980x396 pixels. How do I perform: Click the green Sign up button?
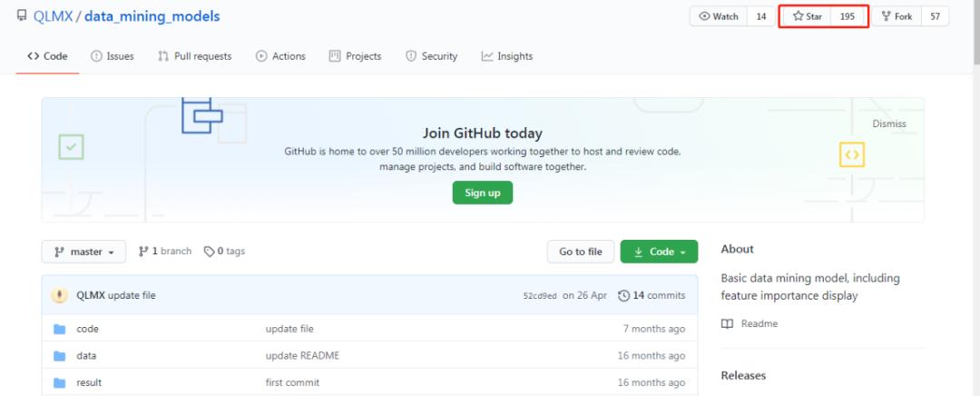tap(482, 193)
